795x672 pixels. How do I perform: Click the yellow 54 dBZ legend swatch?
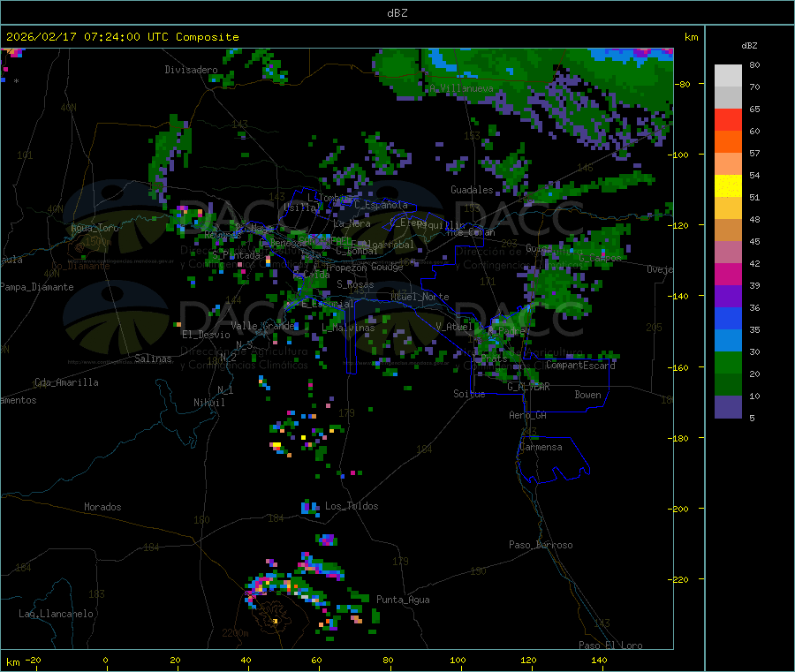point(728,186)
